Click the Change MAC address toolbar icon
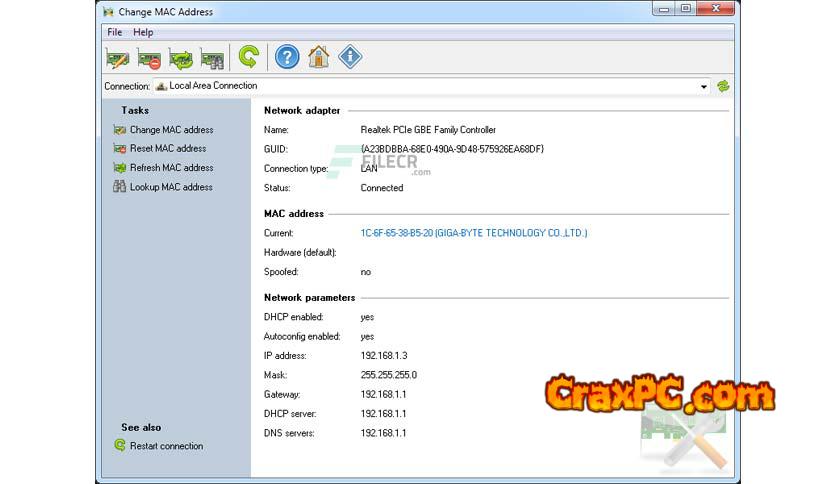 click(x=117, y=58)
